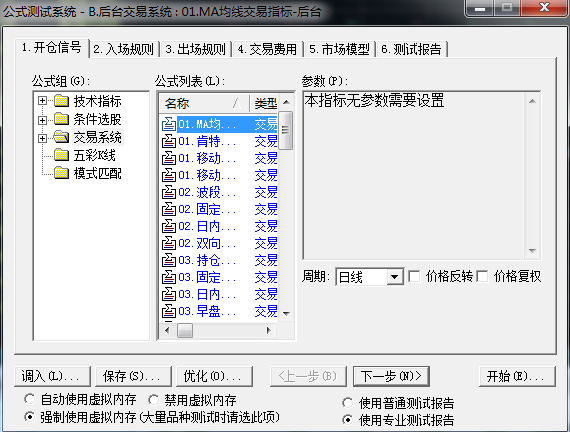Click formula icon beside 01.肯特 row
Image resolution: width=570 pixels, height=432 pixels.
tap(169, 141)
